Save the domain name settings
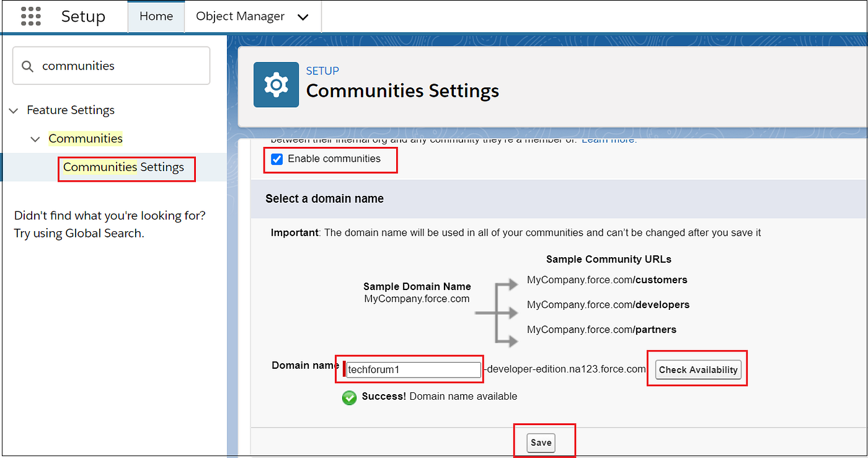The image size is (868, 458). click(541, 443)
